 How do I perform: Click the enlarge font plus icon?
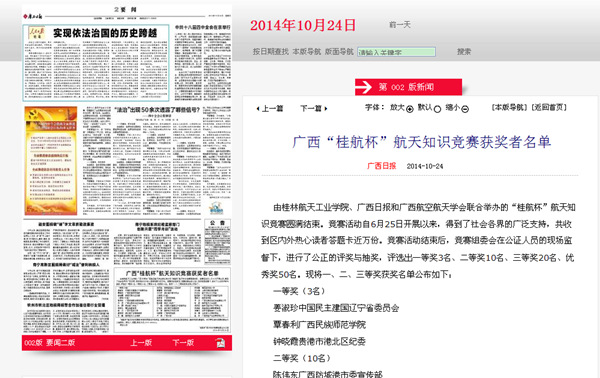pyautogui.click(x=410, y=109)
